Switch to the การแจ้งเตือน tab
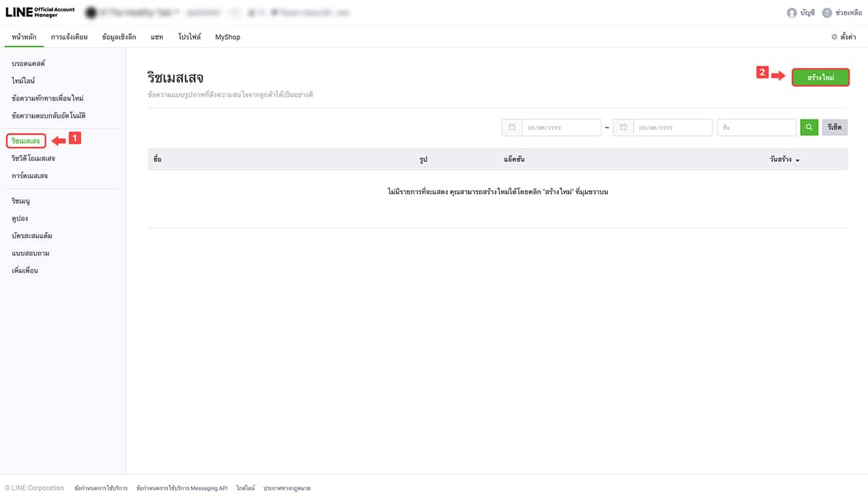 pyautogui.click(x=69, y=37)
